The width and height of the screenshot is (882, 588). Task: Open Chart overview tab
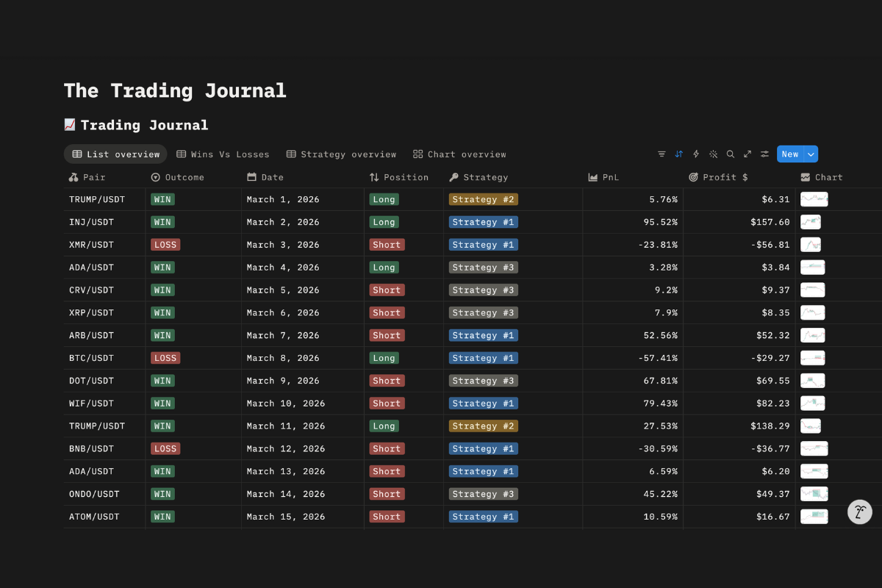(x=459, y=154)
